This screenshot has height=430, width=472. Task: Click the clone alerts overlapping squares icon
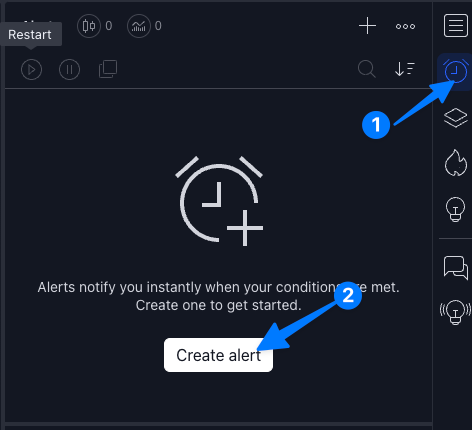pos(108,69)
